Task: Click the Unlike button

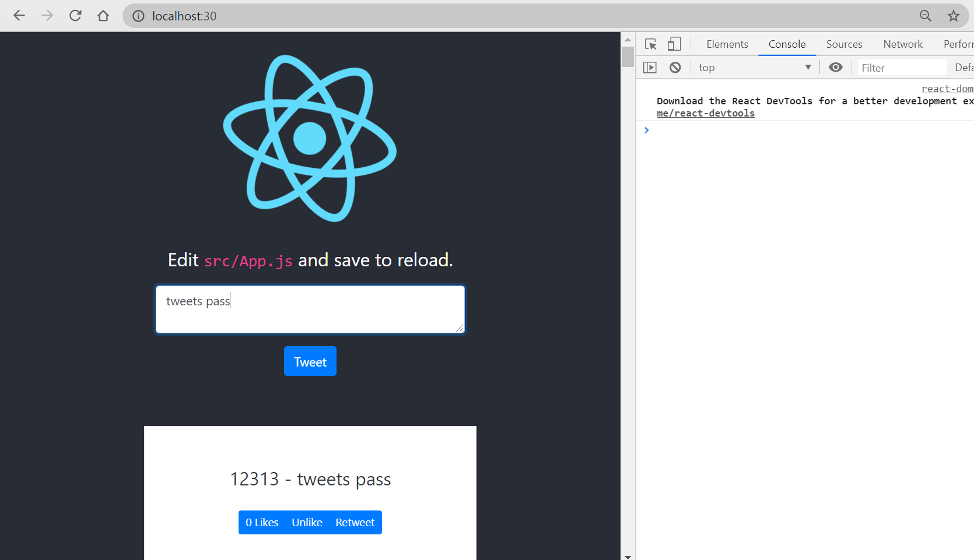Action: pos(307,523)
